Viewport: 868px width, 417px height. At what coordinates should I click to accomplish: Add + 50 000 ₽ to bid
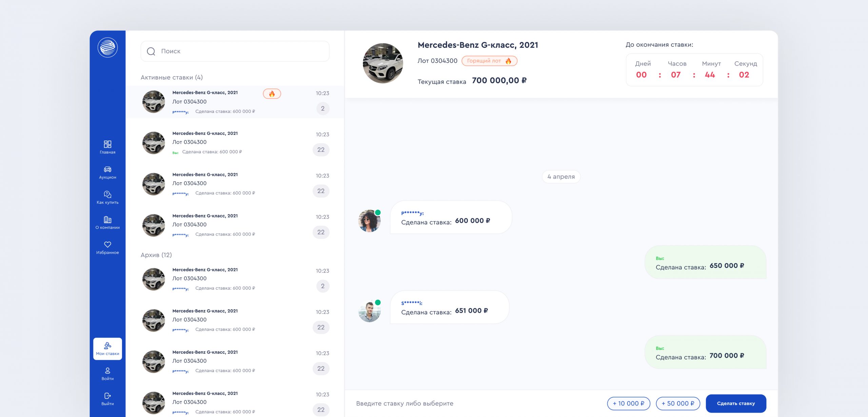coord(678,403)
